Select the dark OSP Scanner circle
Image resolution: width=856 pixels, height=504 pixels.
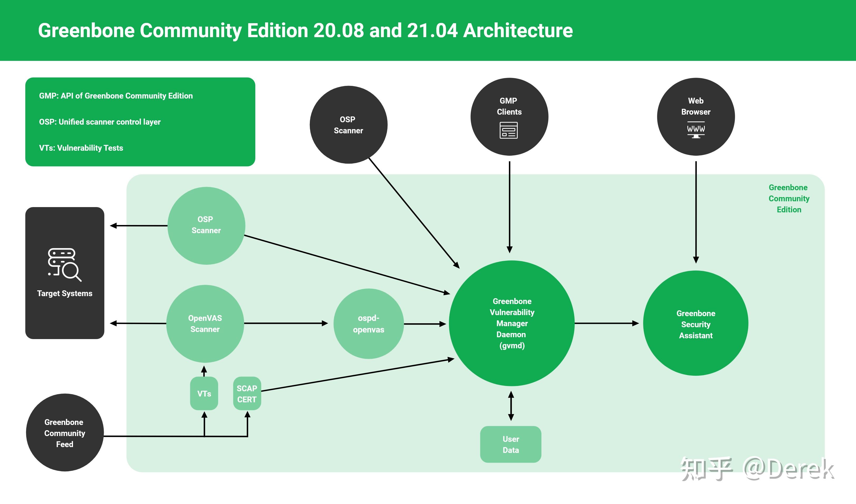click(x=349, y=125)
